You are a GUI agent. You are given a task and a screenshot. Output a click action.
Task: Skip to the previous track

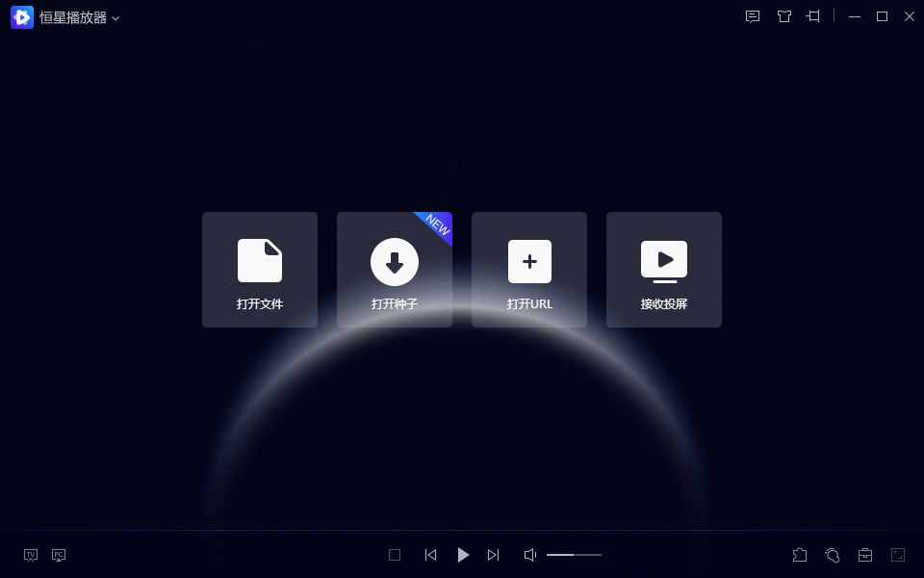(430, 555)
